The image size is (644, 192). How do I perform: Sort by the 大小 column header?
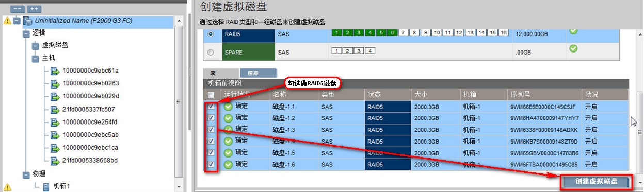[436, 95]
